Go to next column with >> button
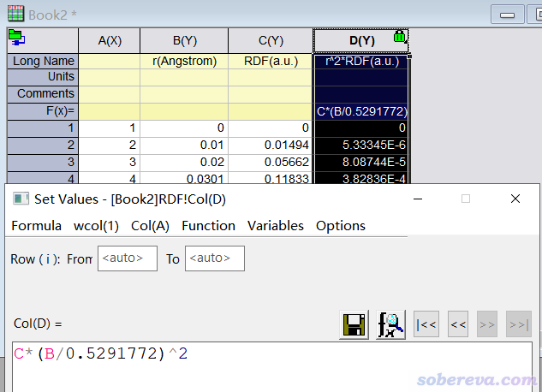Screen dimensions: 542x392 point(487,324)
